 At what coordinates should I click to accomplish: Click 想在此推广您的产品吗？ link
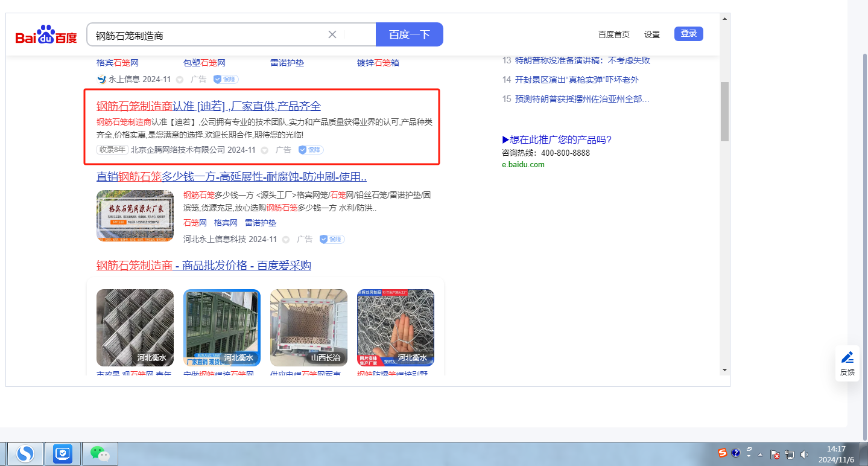[x=557, y=140]
